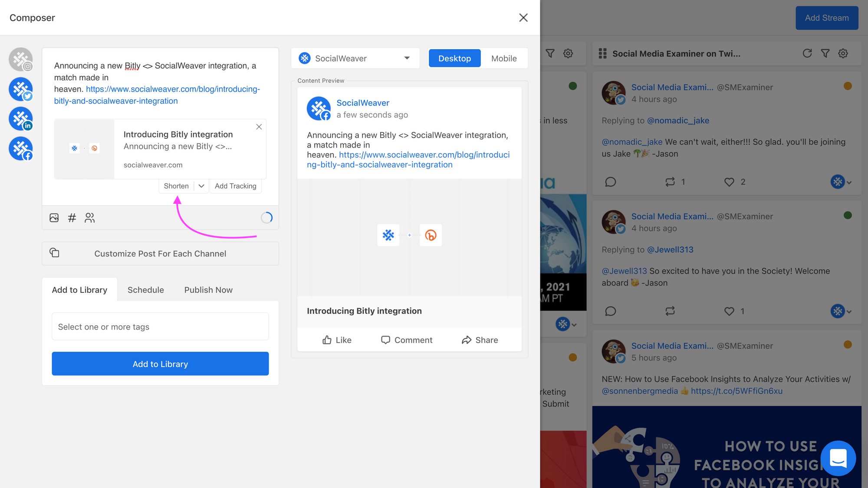The image size is (868, 488).
Task: Click the SocialWeaver name in preview
Action: click(x=363, y=103)
